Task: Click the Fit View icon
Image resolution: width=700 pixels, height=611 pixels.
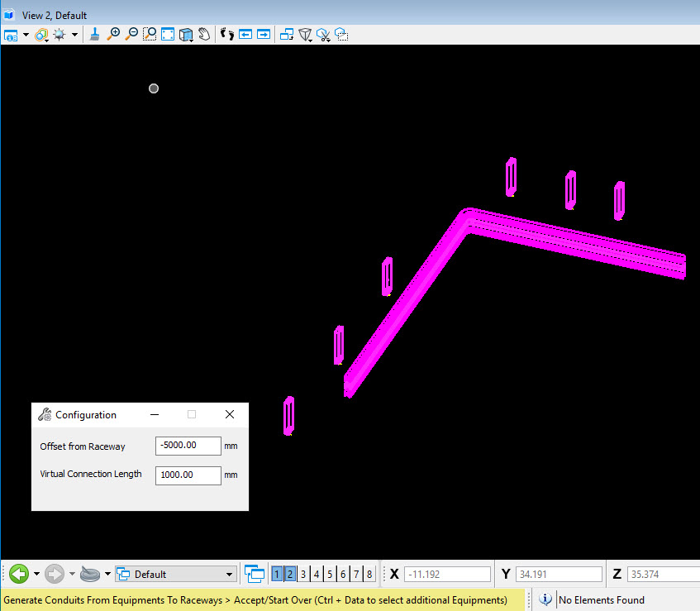Action: tap(167, 34)
